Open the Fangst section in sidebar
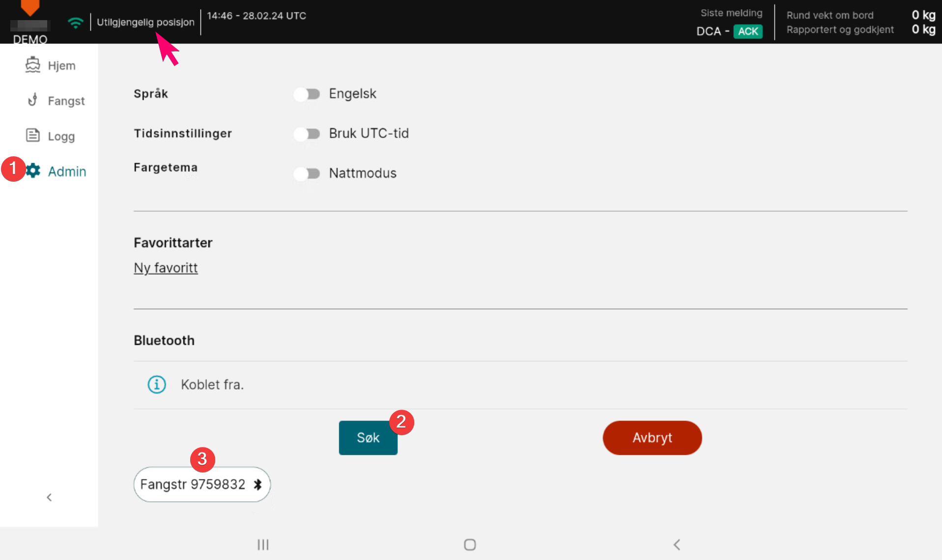Image resolution: width=942 pixels, height=560 pixels. pos(56,101)
